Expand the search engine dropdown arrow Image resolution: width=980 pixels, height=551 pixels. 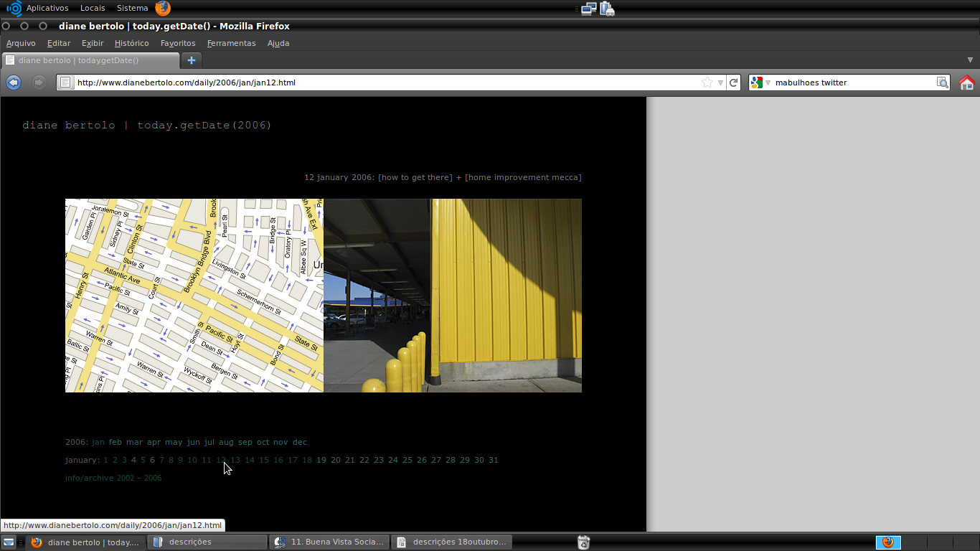[x=767, y=83]
